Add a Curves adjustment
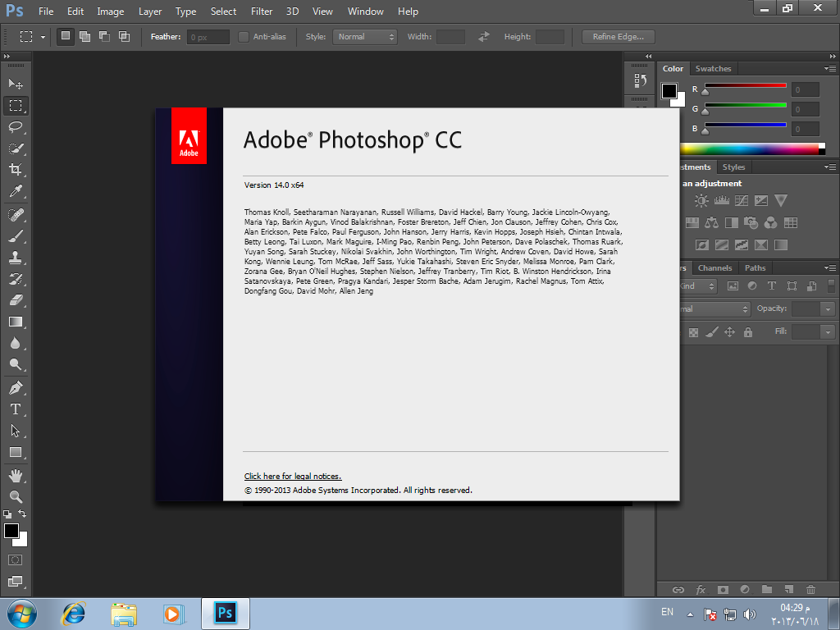Image resolution: width=840 pixels, height=630 pixels. 742,201
